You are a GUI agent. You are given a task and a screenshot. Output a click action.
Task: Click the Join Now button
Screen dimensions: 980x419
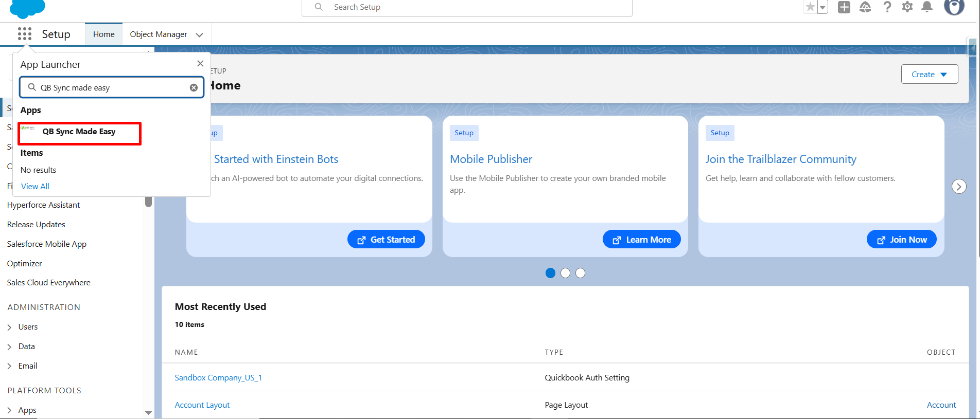pyautogui.click(x=902, y=240)
